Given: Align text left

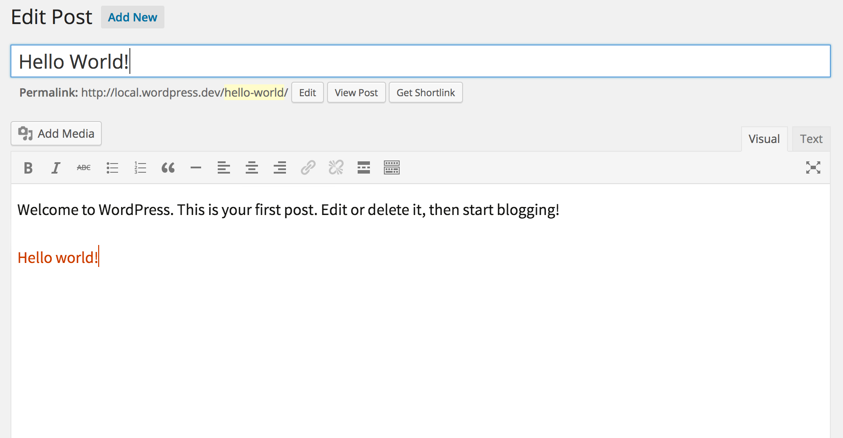Looking at the screenshot, I should point(224,168).
